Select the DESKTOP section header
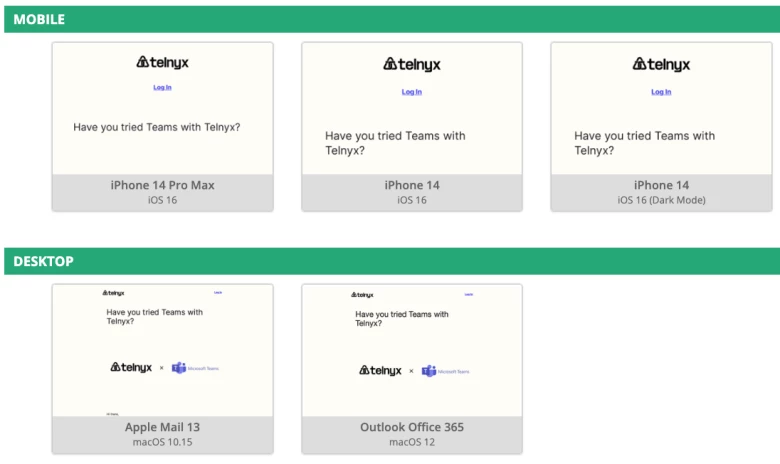 pos(392,261)
